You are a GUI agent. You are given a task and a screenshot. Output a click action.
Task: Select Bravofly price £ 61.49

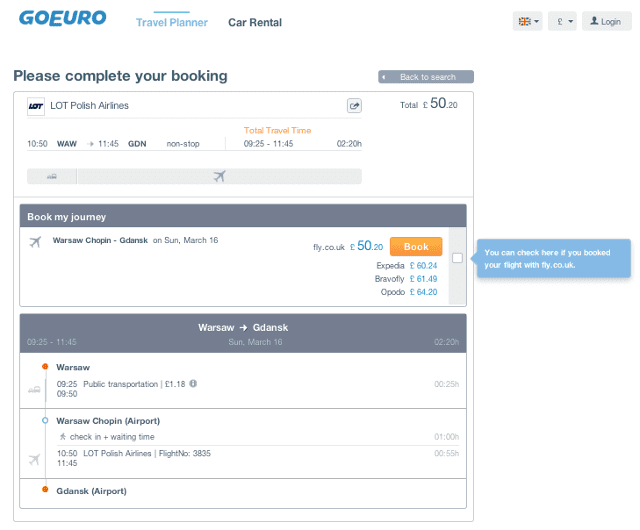click(423, 279)
